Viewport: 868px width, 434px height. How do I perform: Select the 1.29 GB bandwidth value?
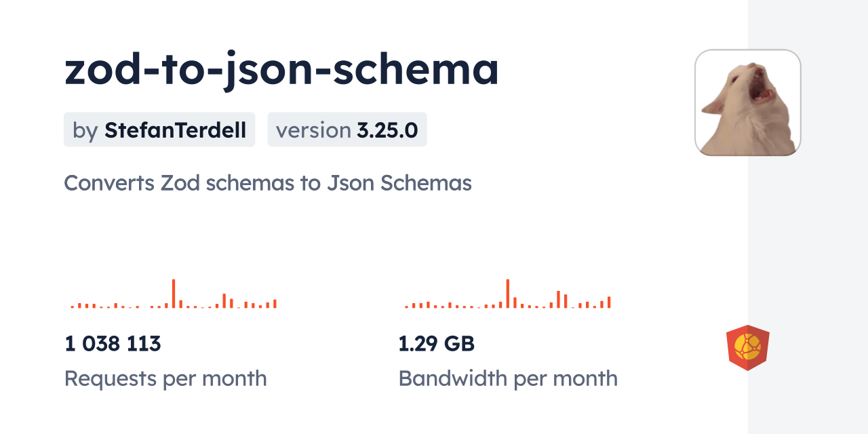(x=436, y=344)
